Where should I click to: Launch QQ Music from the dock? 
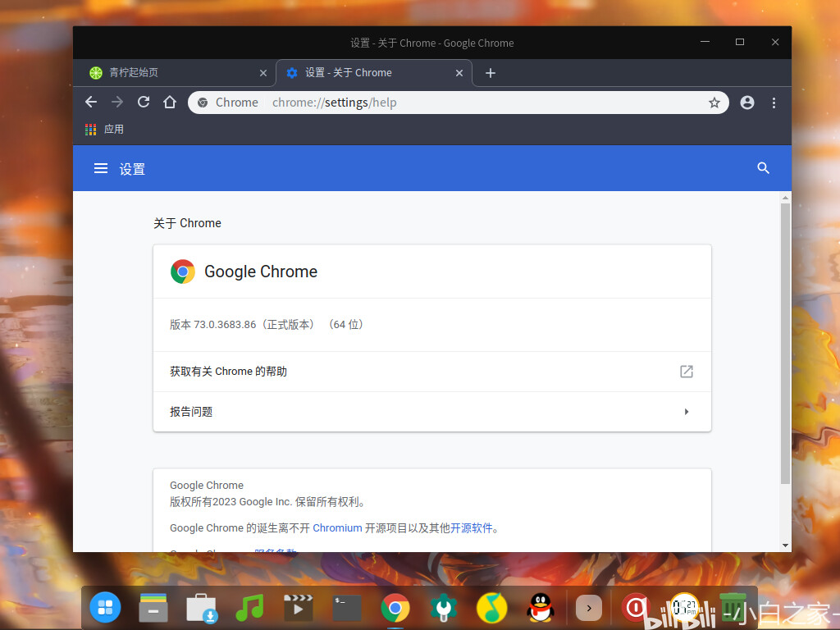pyautogui.click(x=492, y=608)
